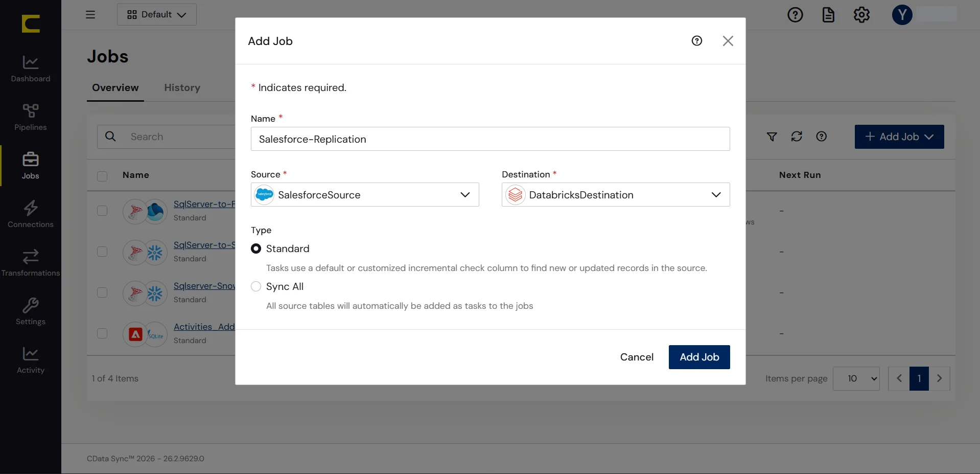This screenshot has height=474, width=980.
Task: Go to Pipelines in the sidebar
Action: point(31,117)
